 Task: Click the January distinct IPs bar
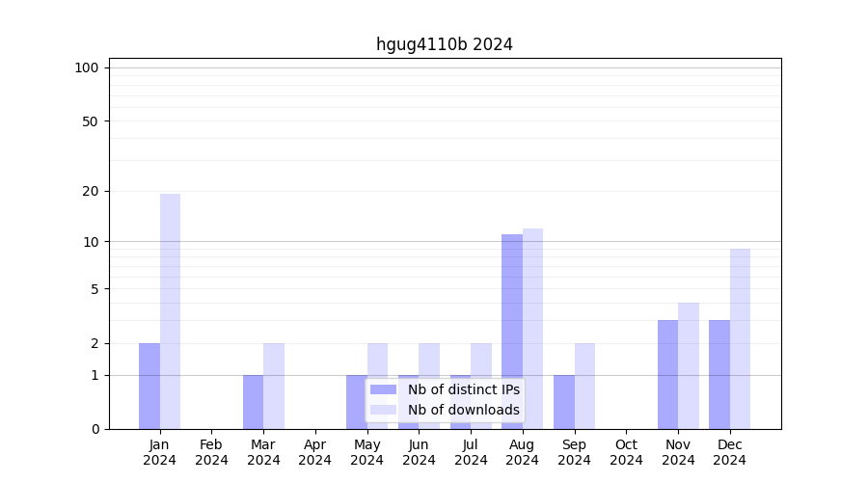tap(149, 386)
